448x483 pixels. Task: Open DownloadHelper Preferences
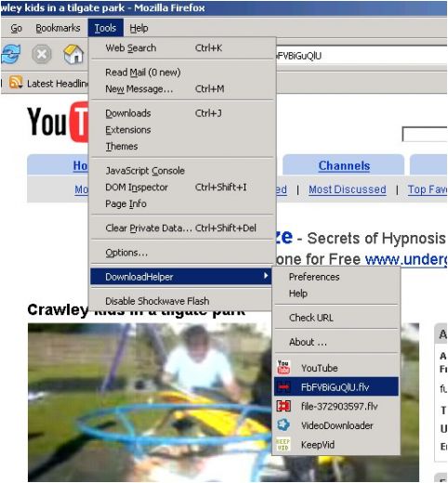coord(336,277)
